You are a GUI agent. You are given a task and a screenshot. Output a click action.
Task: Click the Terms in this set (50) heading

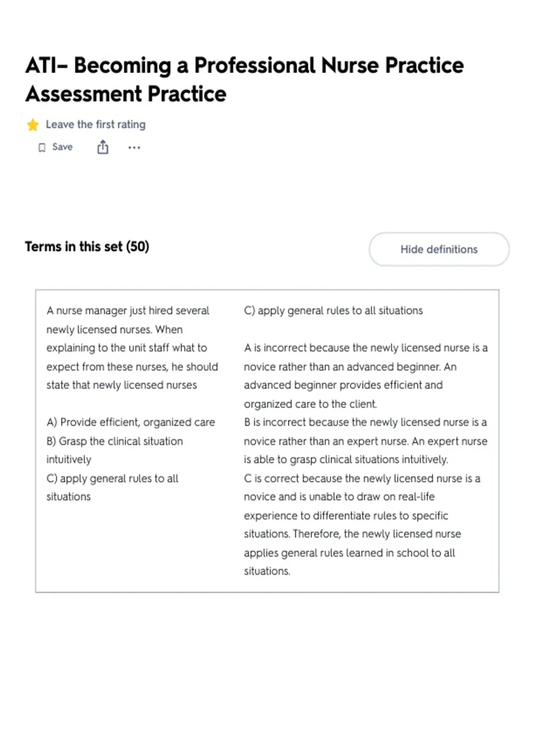(x=87, y=246)
